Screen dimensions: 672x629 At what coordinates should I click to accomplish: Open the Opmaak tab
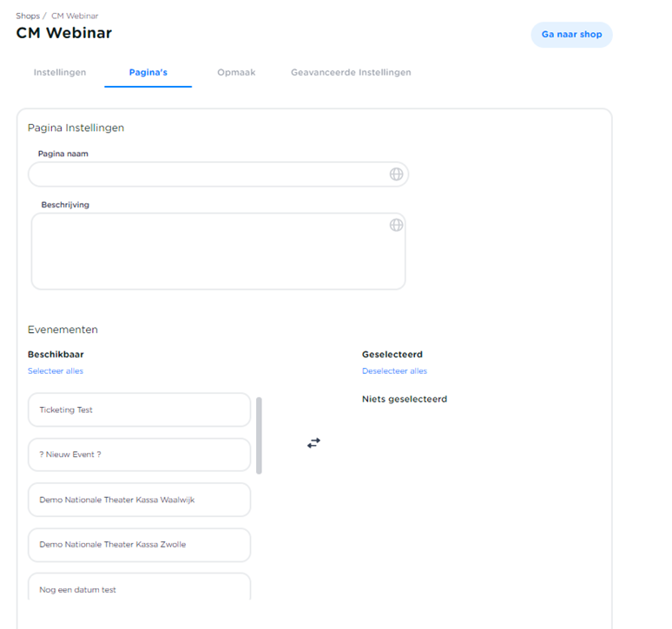(x=236, y=73)
